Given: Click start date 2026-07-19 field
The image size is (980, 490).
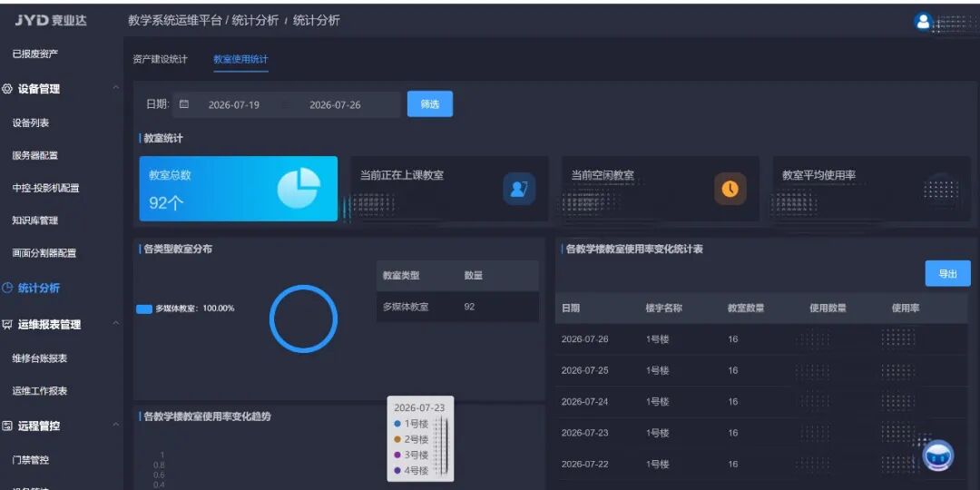Looking at the screenshot, I should pyautogui.click(x=234, y=105).
